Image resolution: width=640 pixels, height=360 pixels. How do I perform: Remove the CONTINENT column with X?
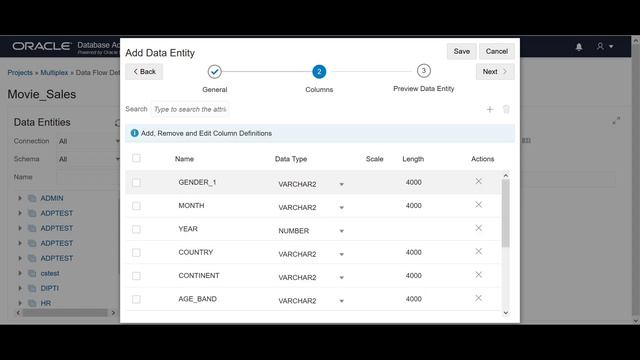[478, 275]
